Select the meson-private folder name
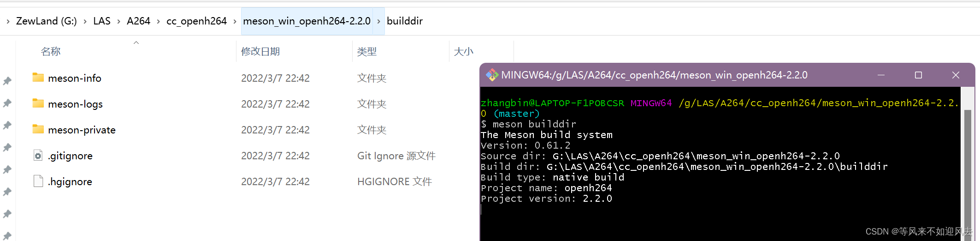 tap(82, 130)
